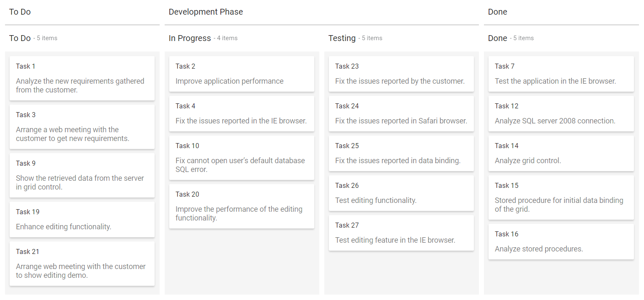The width and height of the screenshot is (644, 300).
Task: Select the Task 1 card
Action: pyautogui.click(x=82, y=78)
